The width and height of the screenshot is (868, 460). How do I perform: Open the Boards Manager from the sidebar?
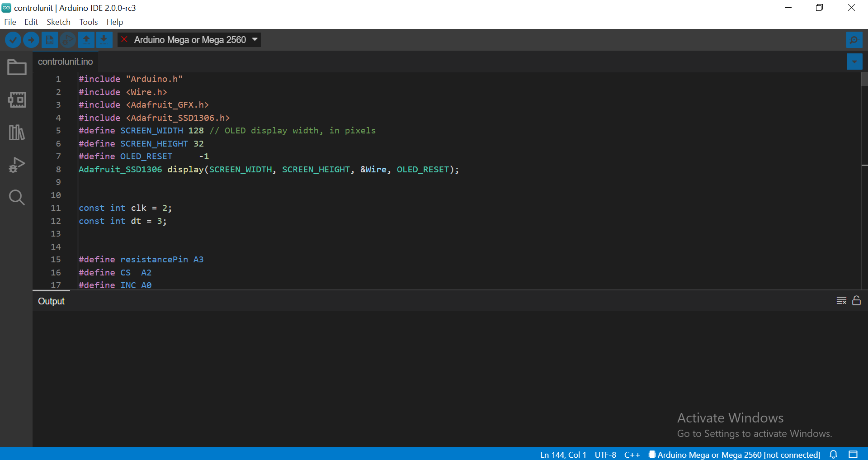coord(16,100)
